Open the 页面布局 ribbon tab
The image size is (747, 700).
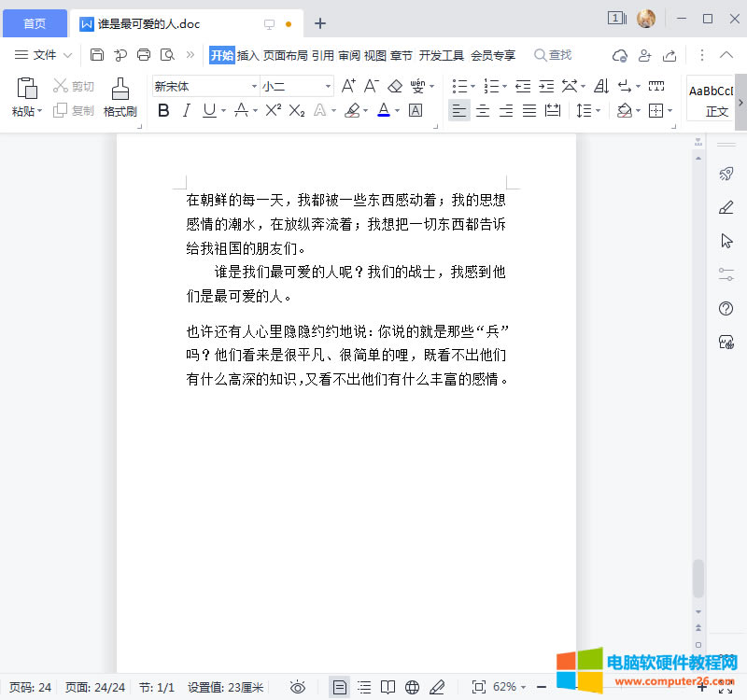coord(285,55)
